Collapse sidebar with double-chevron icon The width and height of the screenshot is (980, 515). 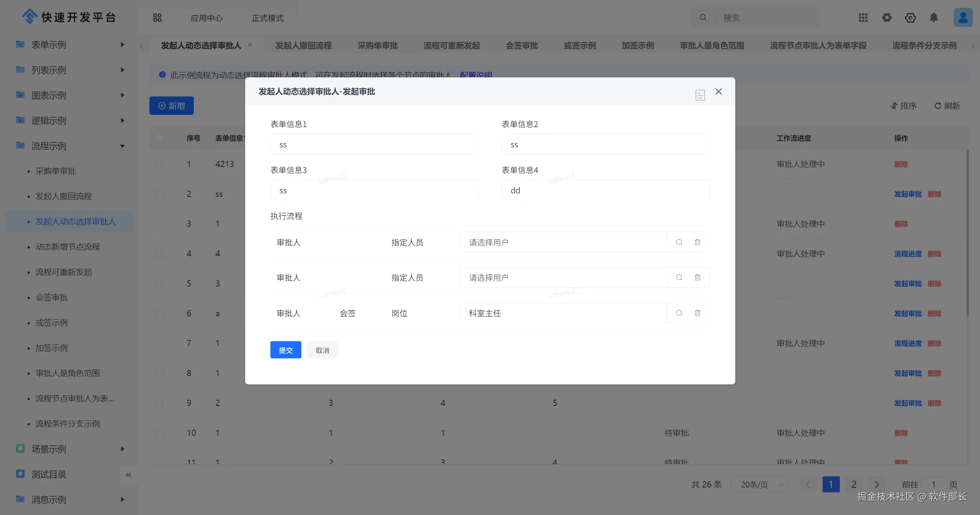[x=128, y=475]
